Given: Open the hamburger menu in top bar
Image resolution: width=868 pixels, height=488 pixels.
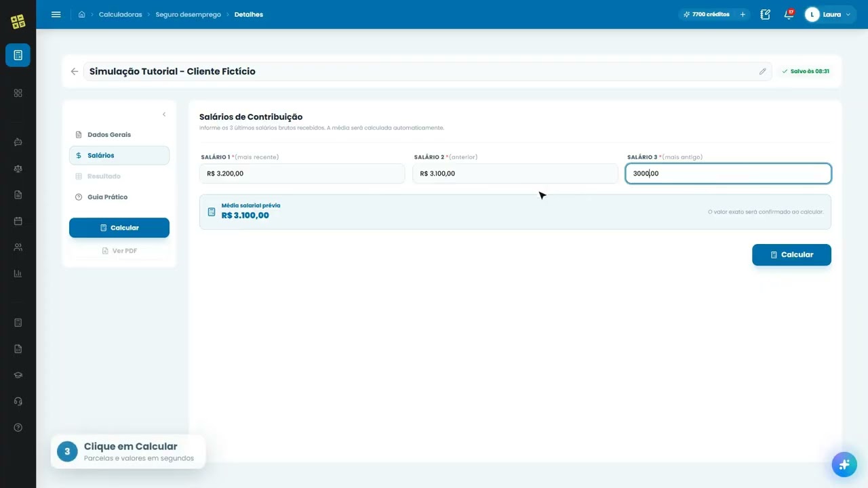Looking at the screenshot, I should (56, 14).
